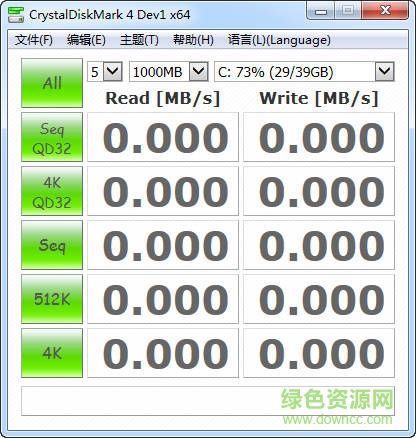
Task: Click the Read [MB/s] column header
Action: [x=163, y=98]
